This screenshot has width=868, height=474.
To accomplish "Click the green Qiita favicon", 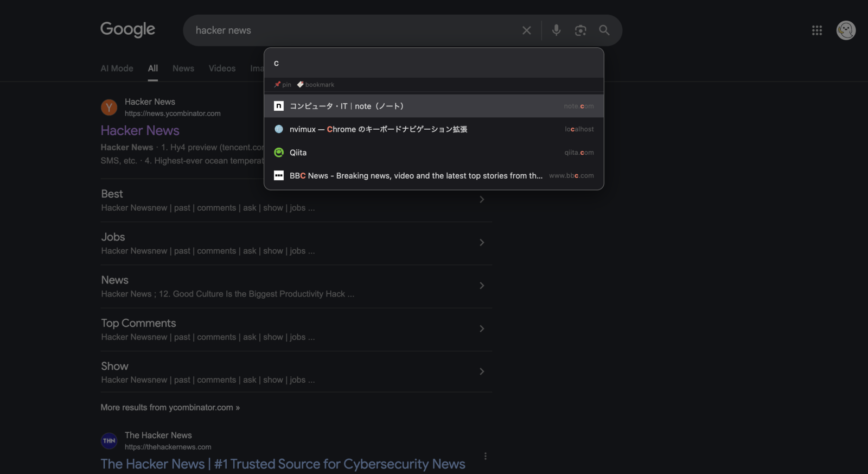I will [x=279, y=153].
